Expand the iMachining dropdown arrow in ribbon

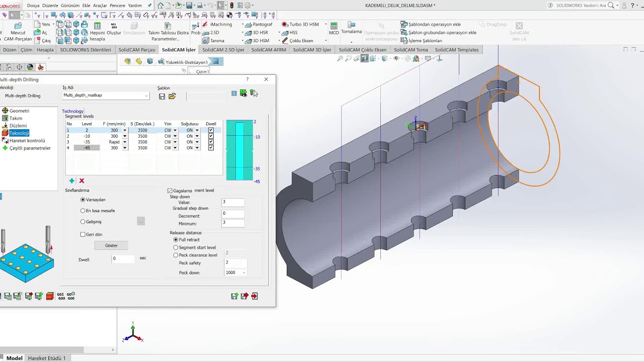(x=243, y=25)
